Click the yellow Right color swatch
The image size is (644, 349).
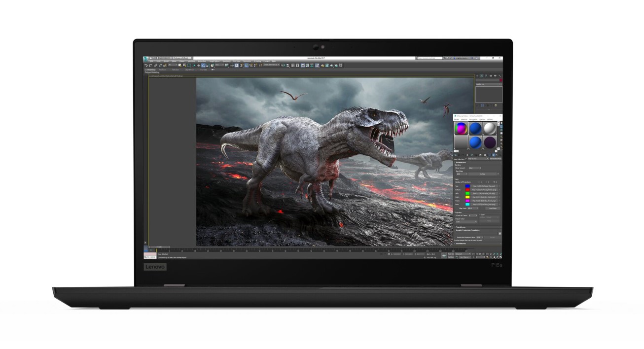(x=467, y=197)
